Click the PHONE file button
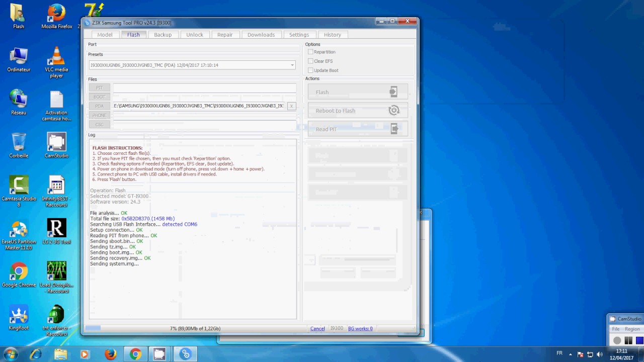The image size is (644, 362). tap(99, 115)
